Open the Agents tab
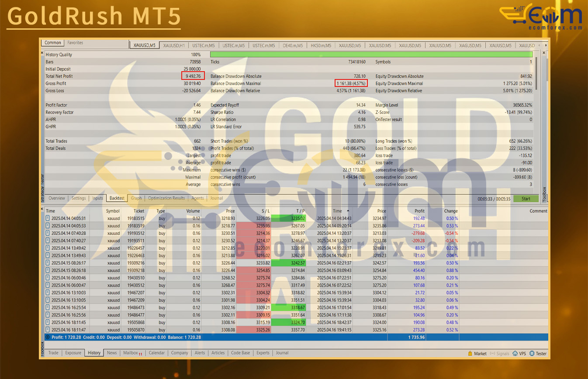The height and width of the screenshot is (379, 588). click(198, 198)
